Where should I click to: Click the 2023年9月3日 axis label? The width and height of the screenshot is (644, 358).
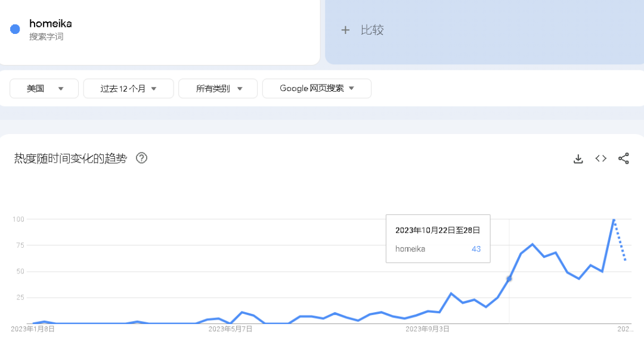point(427,328)
